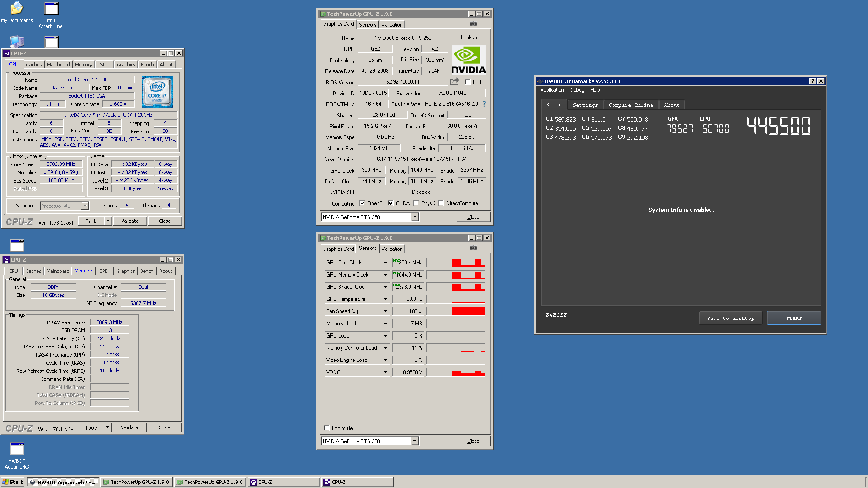The height and width of the screenshot is (488, 868).
Task: Click the GPU Core Clock sensor graph
Action: (455, 263)
